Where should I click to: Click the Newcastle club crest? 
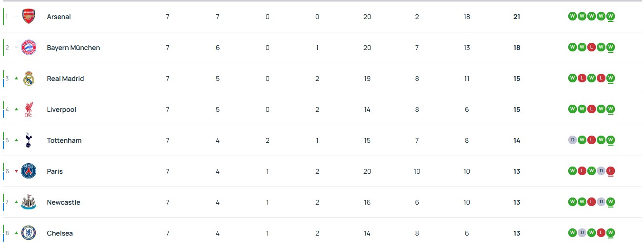tap(29, 202)
